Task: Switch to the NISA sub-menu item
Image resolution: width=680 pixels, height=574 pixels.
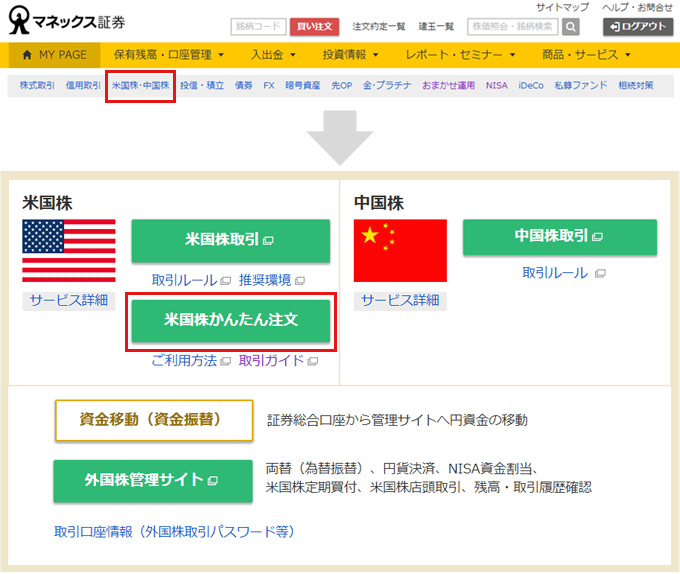Action: [x=496, y=86]
